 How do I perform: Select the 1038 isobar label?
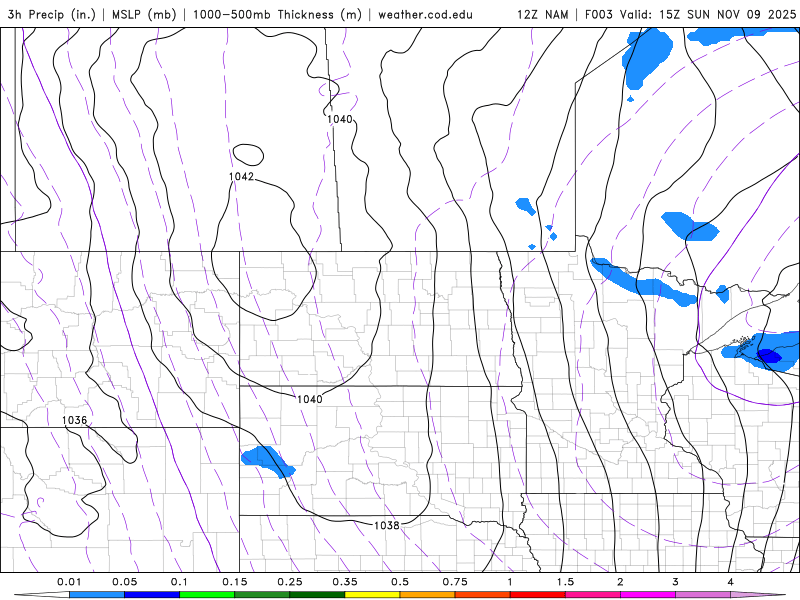(x=387, y=525)
